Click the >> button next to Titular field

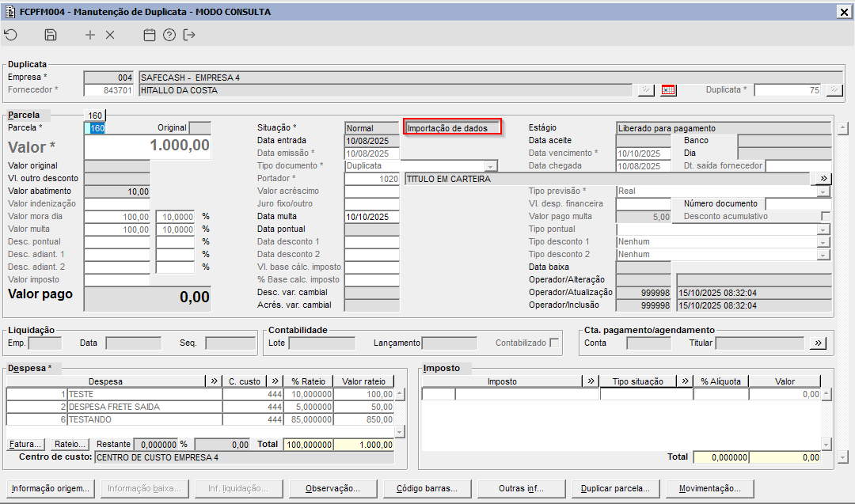818,343
